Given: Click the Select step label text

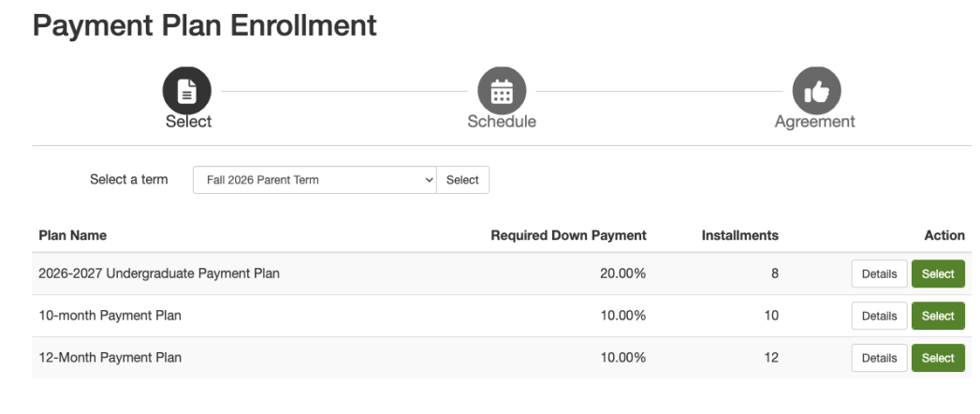Looking at the screenshot, I should point(188,122).
